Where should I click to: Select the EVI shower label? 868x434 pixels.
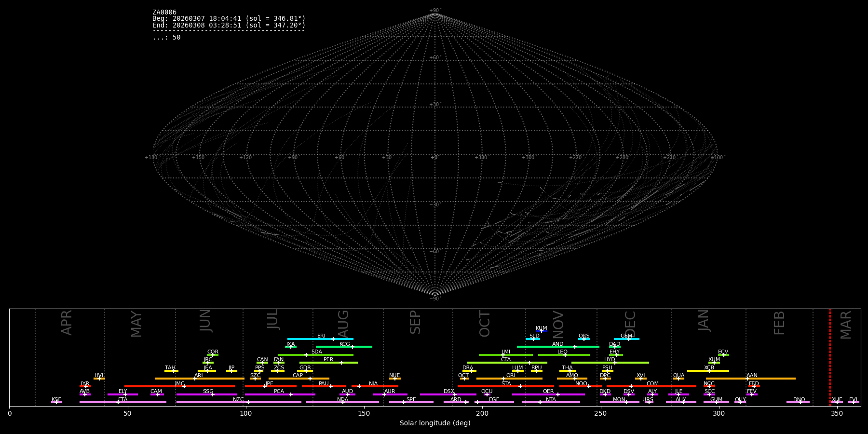coord(853,400)
